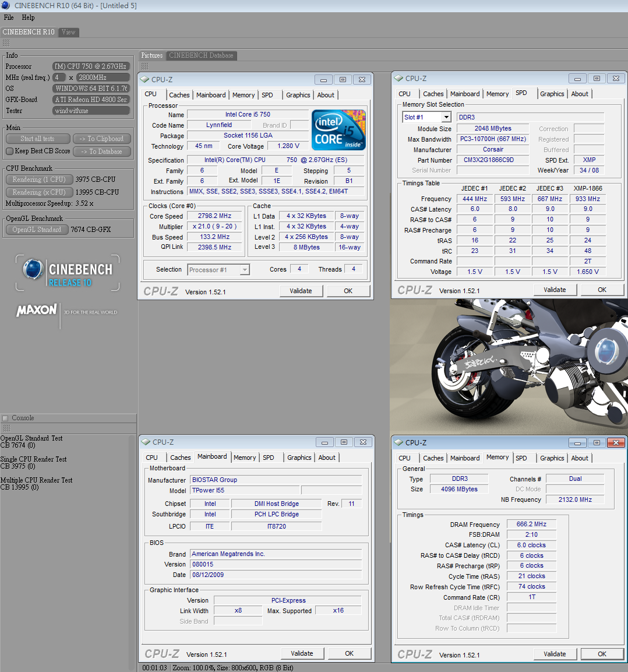Open CPU tab in CPU-Z Mainboard window

point(151,458)
